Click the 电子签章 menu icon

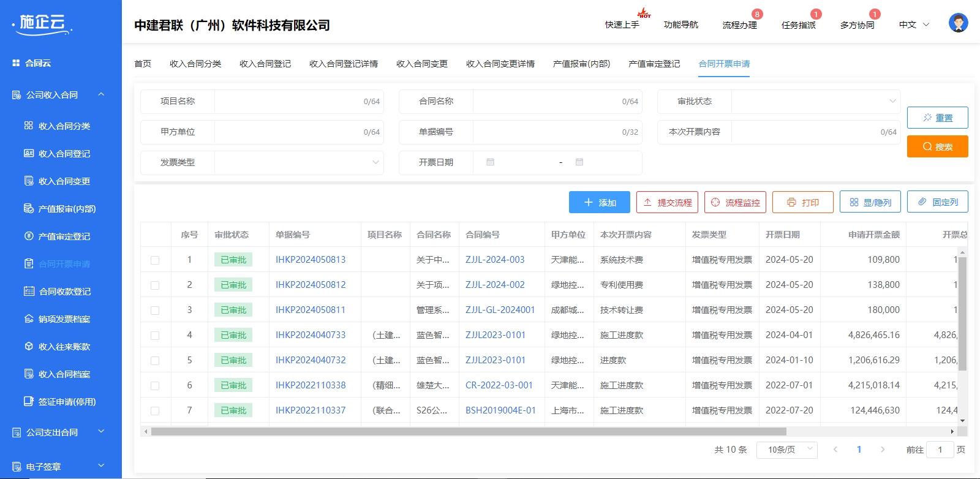(x=17, y=467)
